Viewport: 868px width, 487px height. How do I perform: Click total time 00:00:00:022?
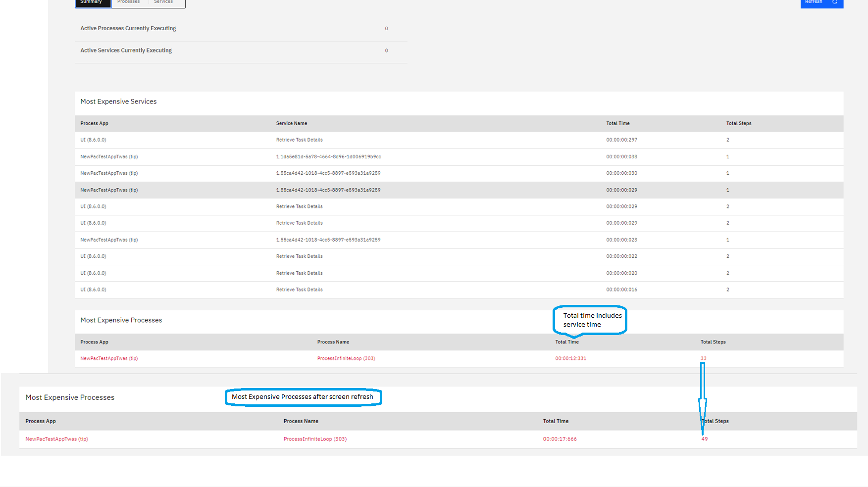click(x=622, y=256)
